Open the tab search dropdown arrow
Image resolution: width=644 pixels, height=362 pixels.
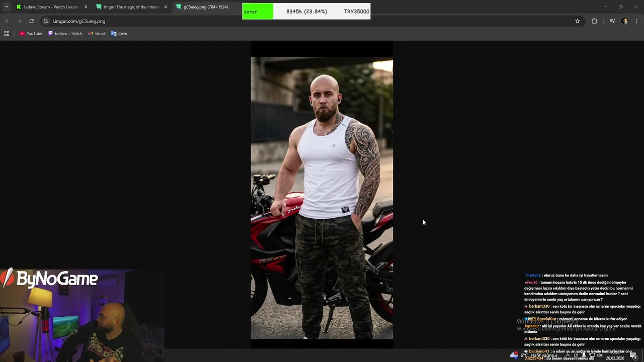[x=7, y=7]
